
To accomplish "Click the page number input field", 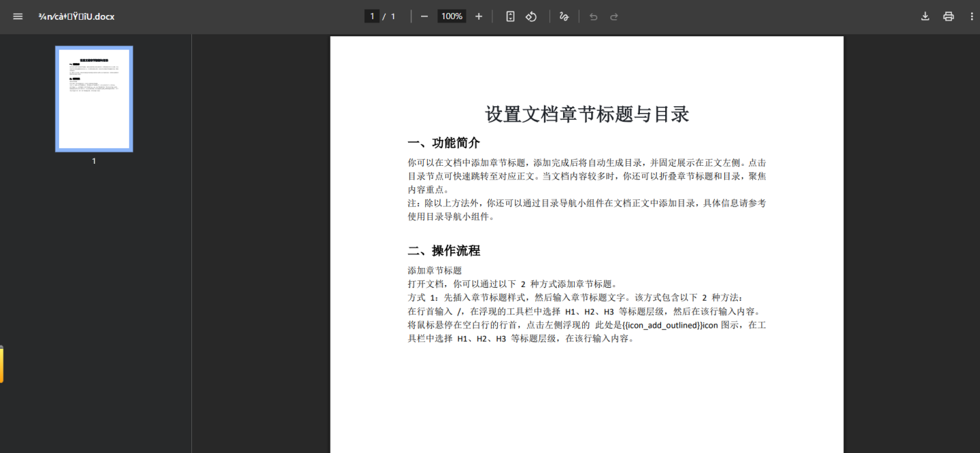I will click(x=371, y=16).
